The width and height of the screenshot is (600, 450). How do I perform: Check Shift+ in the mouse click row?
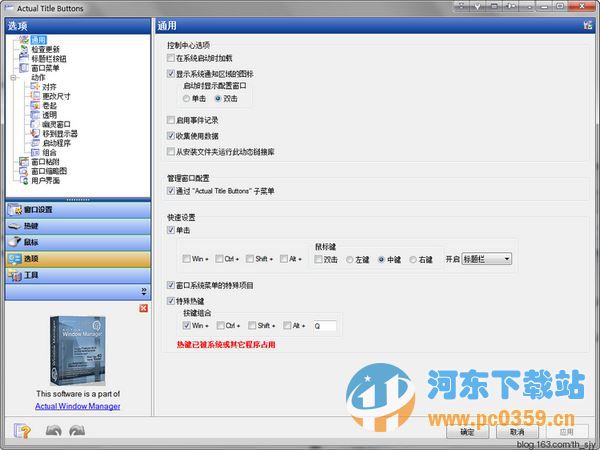[249, 259]
